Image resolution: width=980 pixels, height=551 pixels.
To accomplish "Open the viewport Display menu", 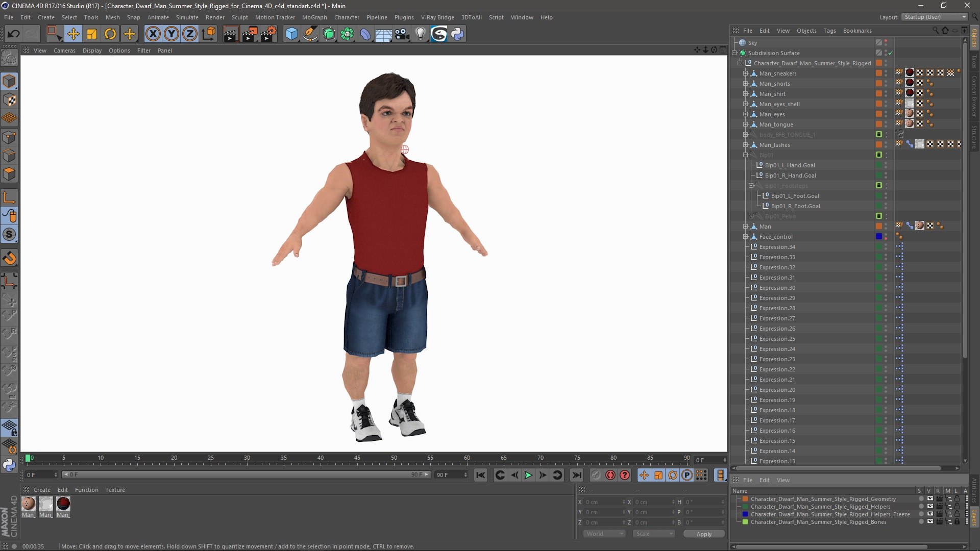I will tap(92, 51).
